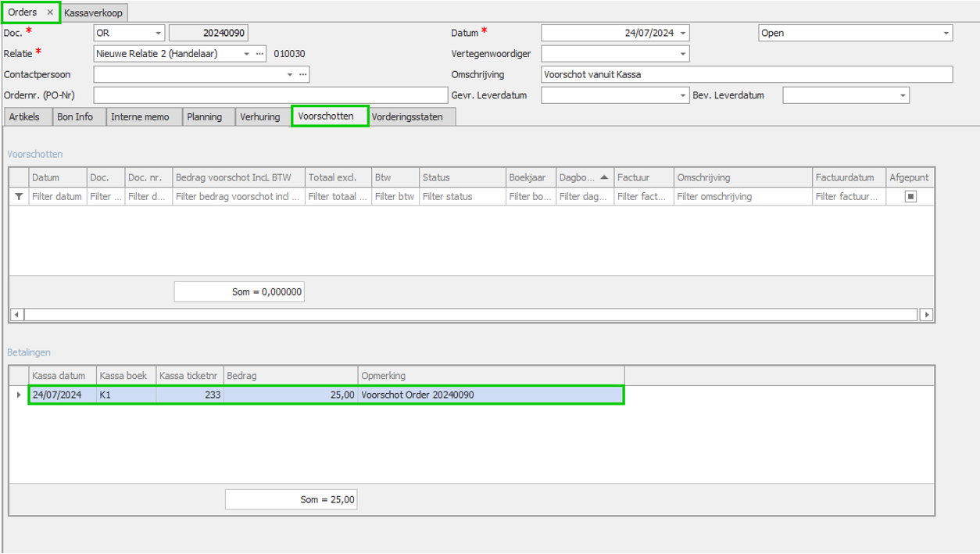Click the row indicator arrow in Betalingen grid
Viewport: 980px width, 554px height.
point(19,395)
